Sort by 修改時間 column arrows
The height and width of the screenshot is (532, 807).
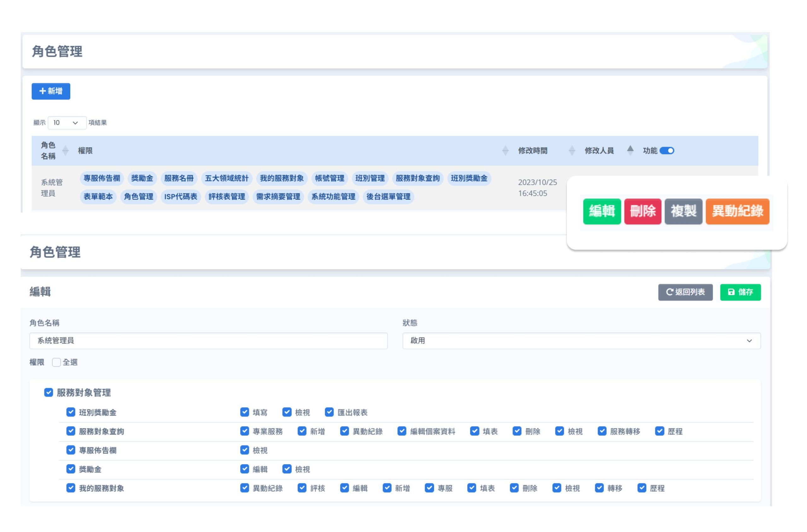coord(572,151)
